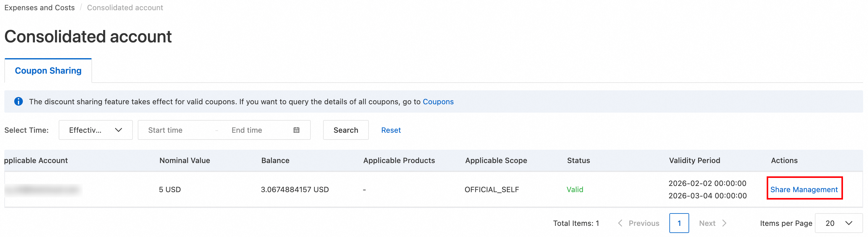Click the Balance column header
Image resolution: width=868 pixels, height=237 pixels.
[x=275, y=160]
